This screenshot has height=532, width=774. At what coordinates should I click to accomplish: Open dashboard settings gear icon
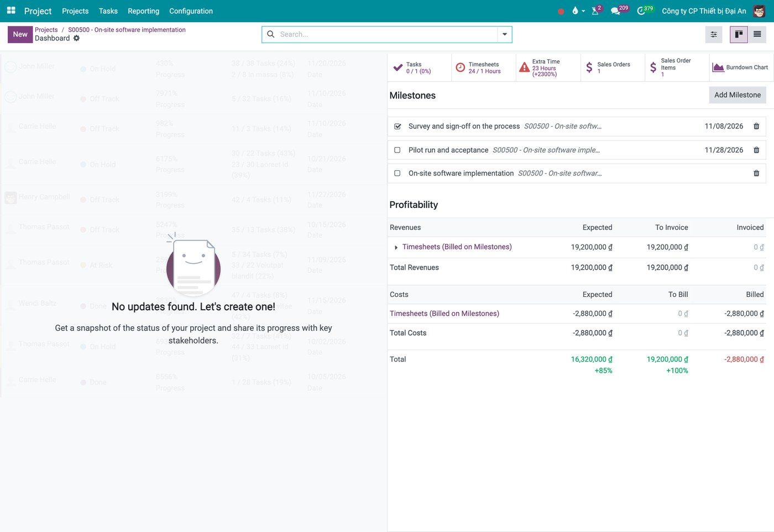(x=77, y=38)
